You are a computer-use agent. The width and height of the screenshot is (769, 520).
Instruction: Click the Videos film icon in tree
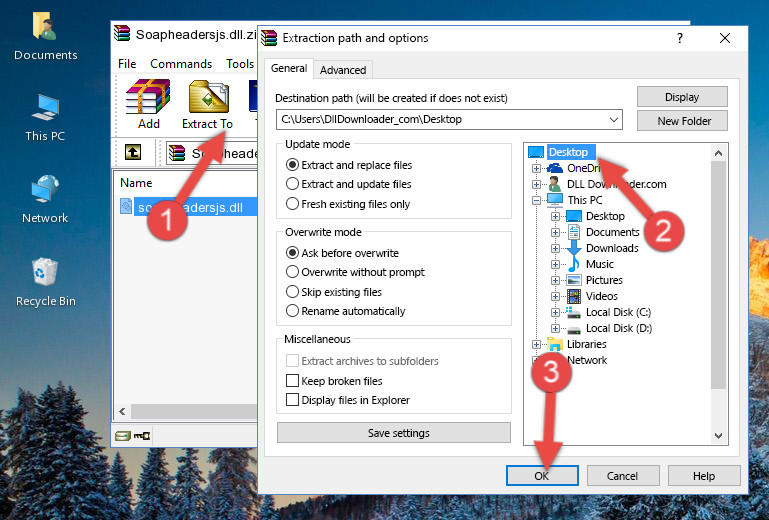point(574,296)
